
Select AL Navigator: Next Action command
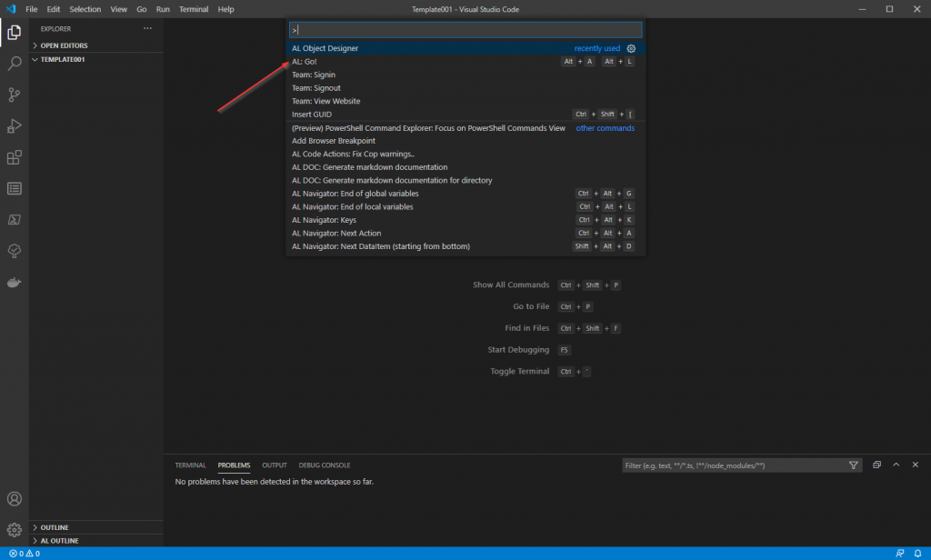(465, 234)
